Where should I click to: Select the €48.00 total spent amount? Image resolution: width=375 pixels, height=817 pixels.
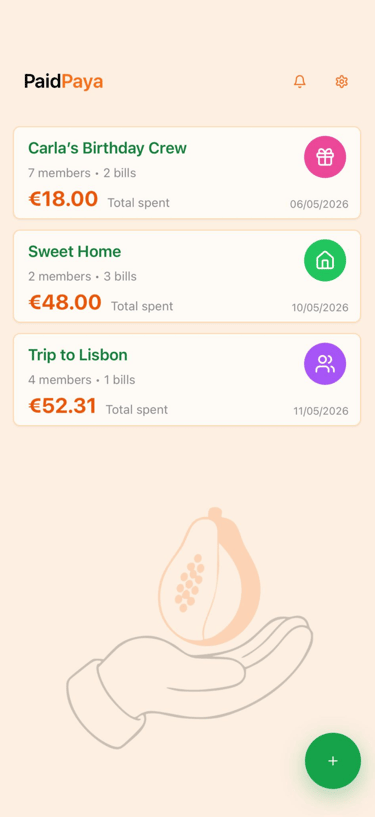65,302
